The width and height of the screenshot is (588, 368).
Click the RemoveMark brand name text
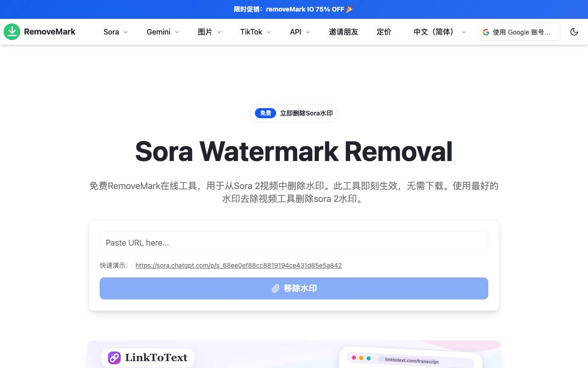(50, 32)
